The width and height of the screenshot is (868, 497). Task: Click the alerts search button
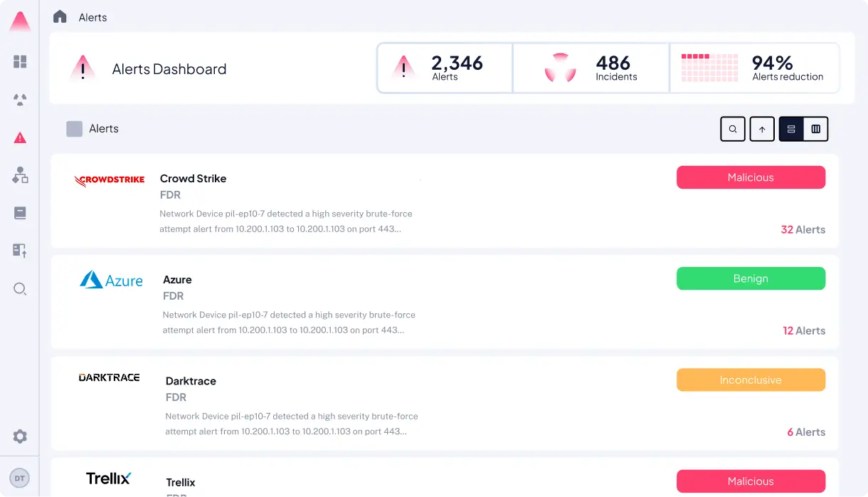tap(733, 129)
